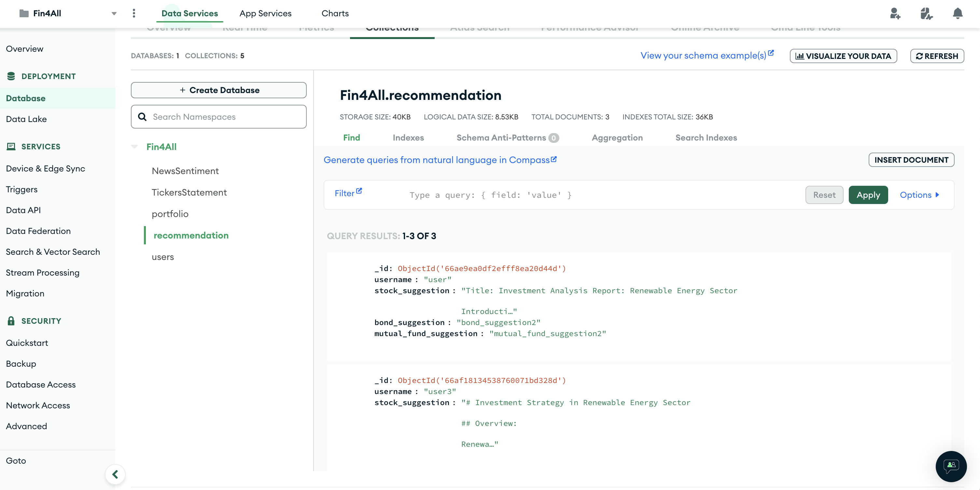
Task: Collapse the sidebar with the chevron button
Action: (x=115, y=474)
